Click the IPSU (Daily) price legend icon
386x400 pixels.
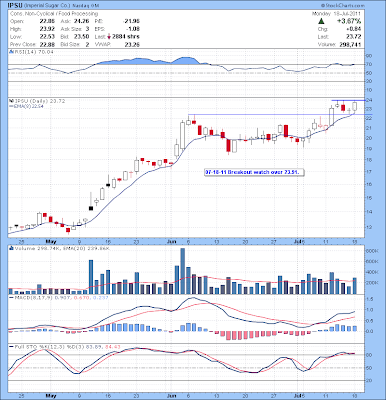click(x=11, y=101)
